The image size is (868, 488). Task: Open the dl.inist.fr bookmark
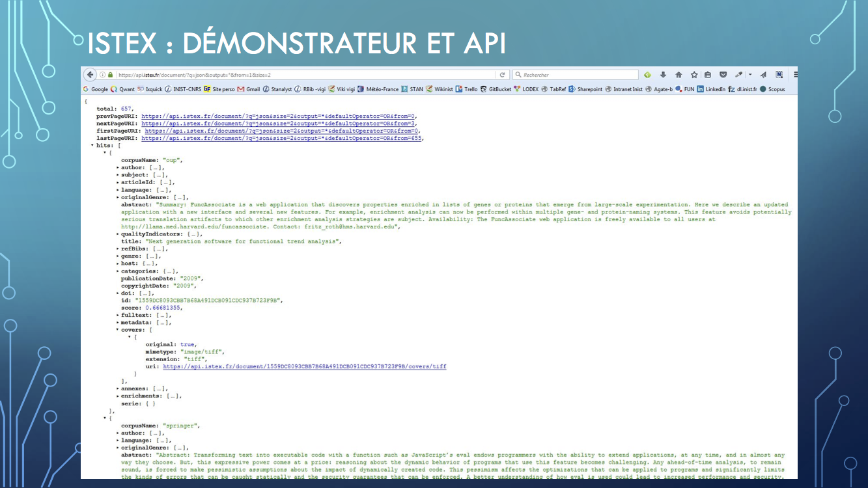[742, 89]
